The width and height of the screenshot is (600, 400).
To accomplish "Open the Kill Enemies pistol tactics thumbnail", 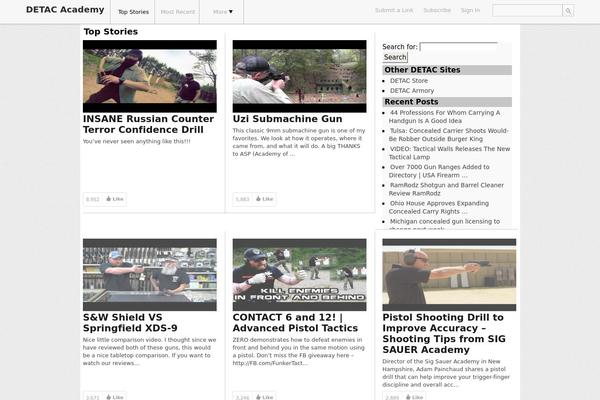I will tap(299, 275).
